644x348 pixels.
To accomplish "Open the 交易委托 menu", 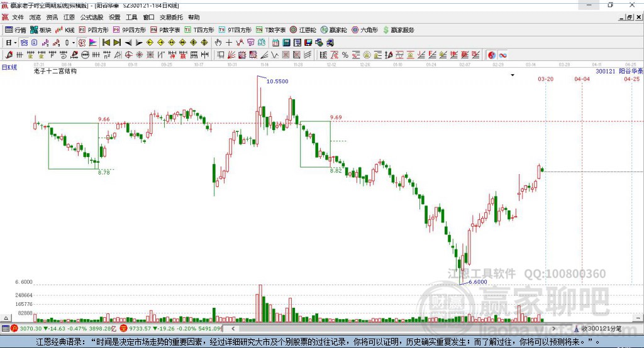I will (x=171, y=17).
